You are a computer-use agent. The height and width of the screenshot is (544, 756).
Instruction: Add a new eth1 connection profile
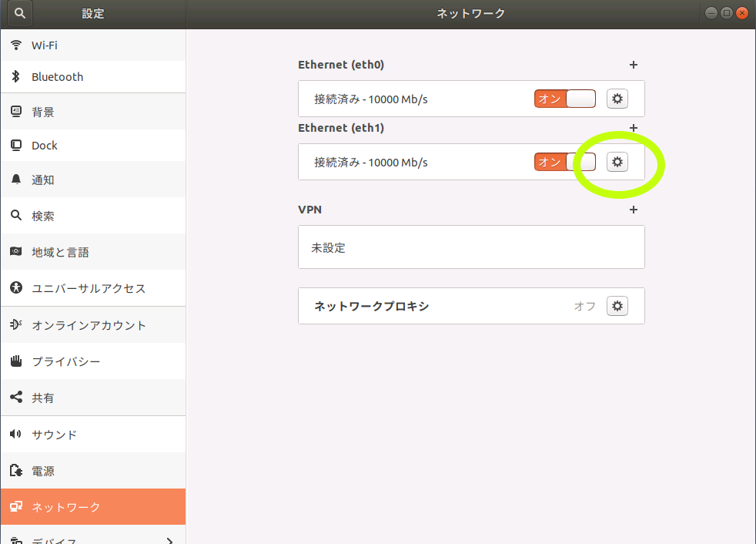click(x=634, y=128)
